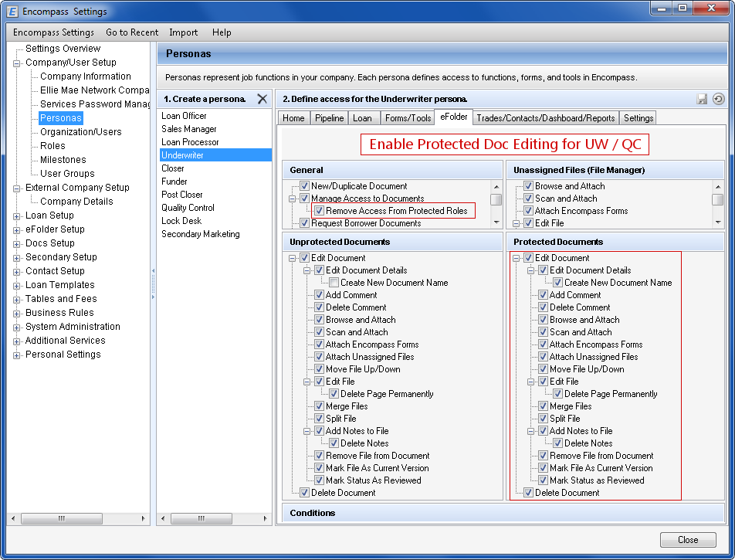This screenshot has width=735, height=560.
Task: Open Roles in settings tree
Action: (52, 146)
